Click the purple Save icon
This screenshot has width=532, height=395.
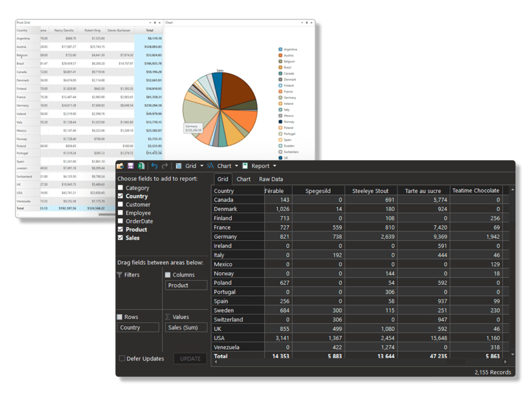[x=130, y=166]
